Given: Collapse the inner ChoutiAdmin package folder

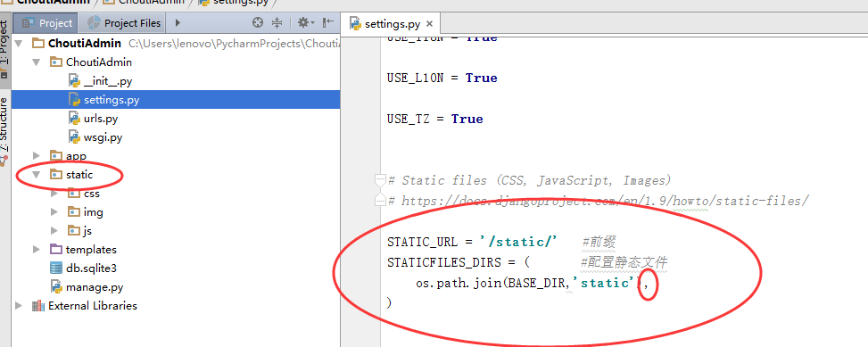Looking at the screenshot, I should pos(37,62).
